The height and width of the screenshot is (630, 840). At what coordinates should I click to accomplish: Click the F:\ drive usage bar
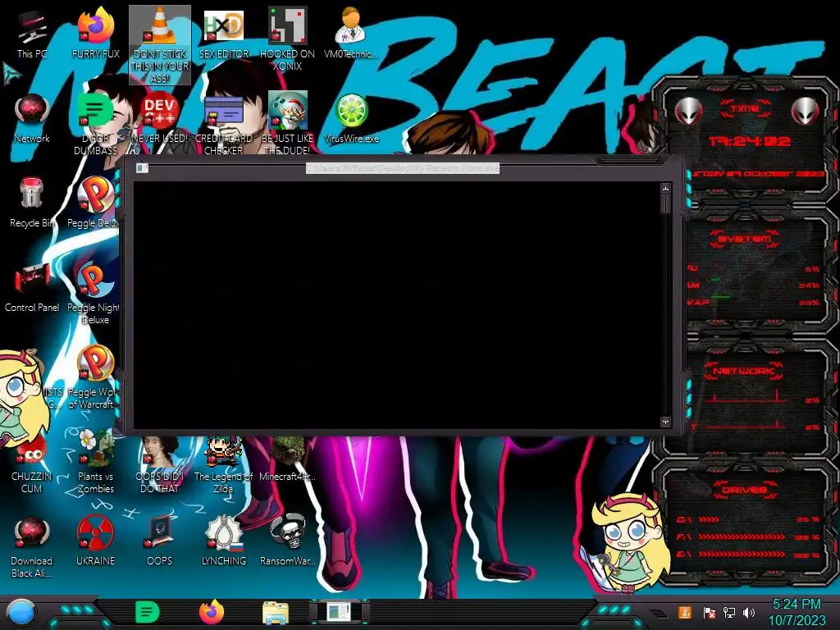(x=742, y=536)
